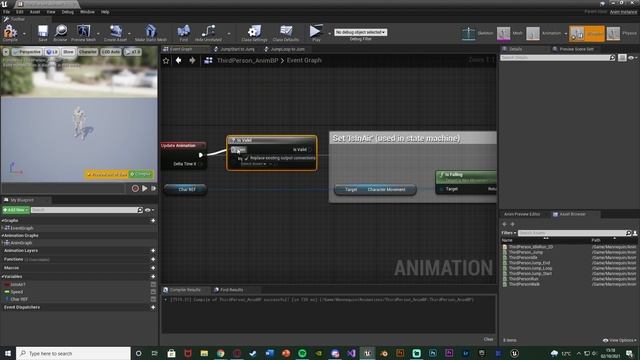
Task: Start Play in editor
Action: [x=316, y=33]
